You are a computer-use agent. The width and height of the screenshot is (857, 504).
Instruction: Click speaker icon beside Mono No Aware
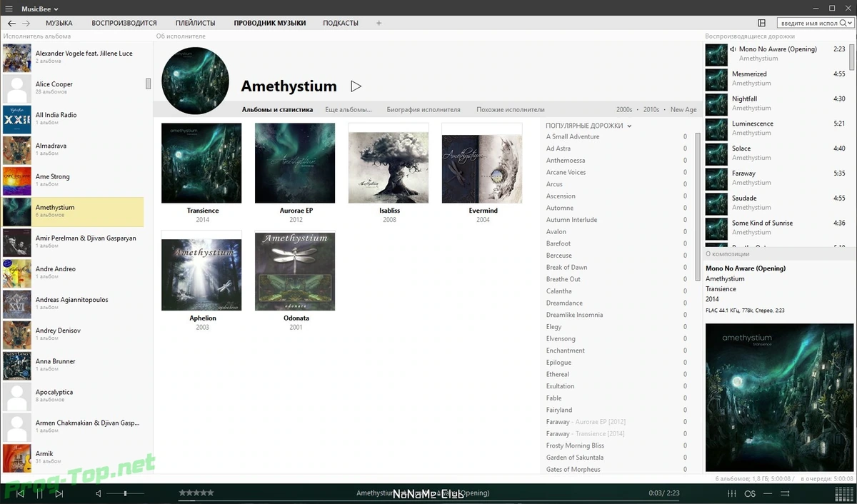click(x=733, y=49)
